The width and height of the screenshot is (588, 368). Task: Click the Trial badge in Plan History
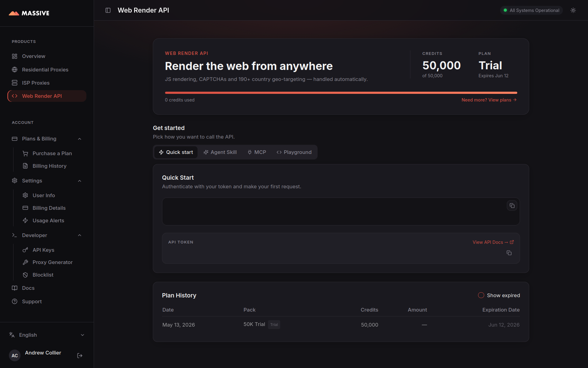point(274,325)
